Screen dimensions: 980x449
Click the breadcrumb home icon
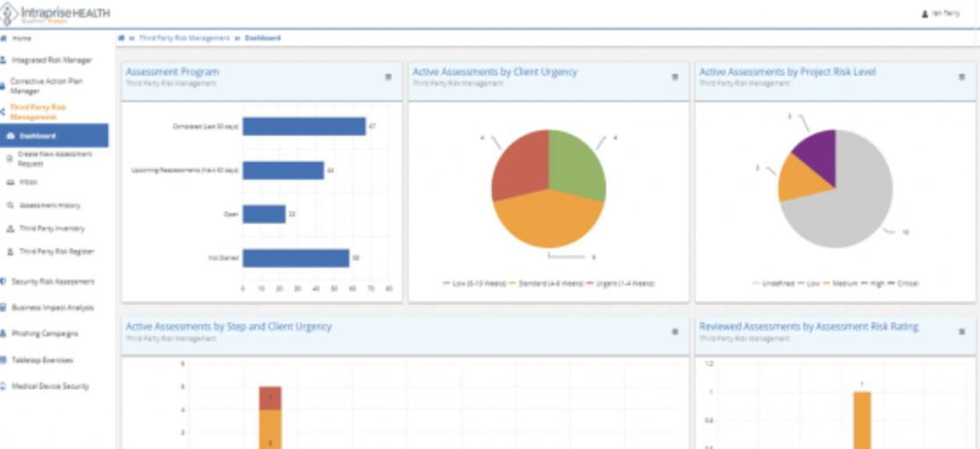click(x=121, y=38)
